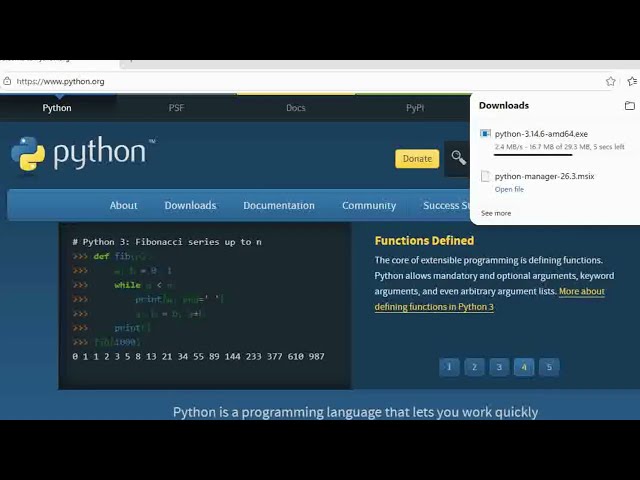Screen dimensions: 640x480
Task: Click the python.org address bar URL
Action: pos(60,81)
